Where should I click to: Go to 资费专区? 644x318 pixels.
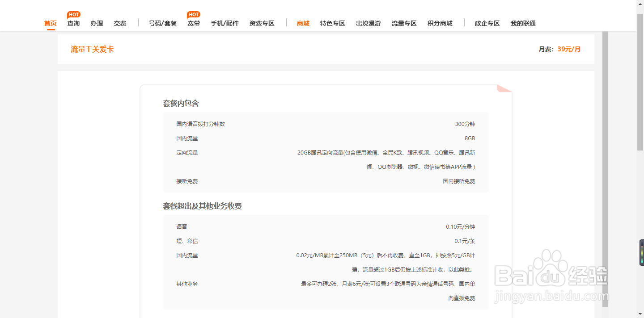pyautogui.click(x=262, y=23)
